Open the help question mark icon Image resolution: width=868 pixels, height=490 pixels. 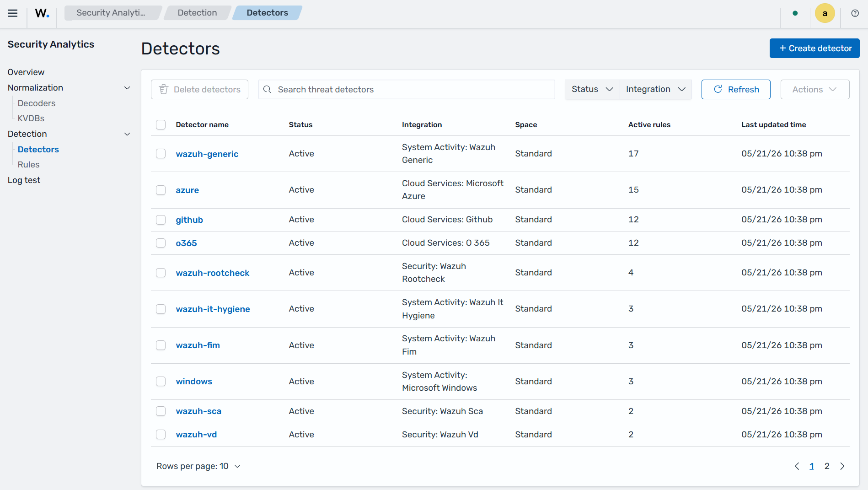click(855, 13)
